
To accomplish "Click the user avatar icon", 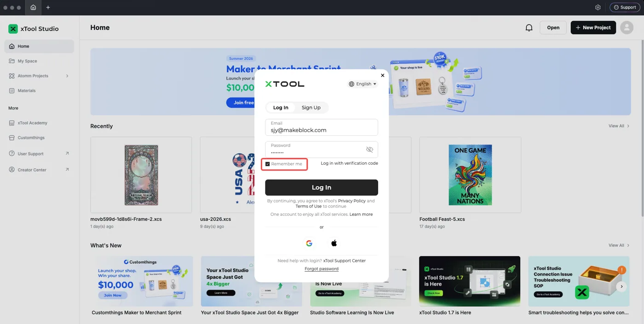I will point(627,28).
